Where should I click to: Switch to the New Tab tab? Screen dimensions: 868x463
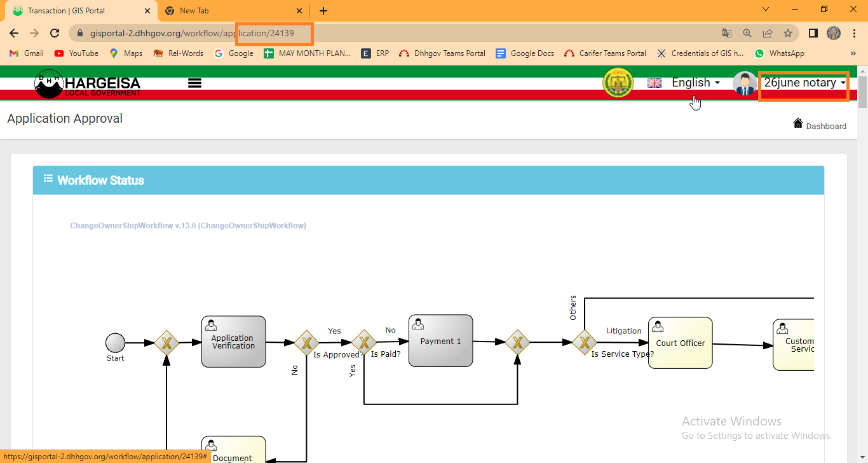coord(233,11)
